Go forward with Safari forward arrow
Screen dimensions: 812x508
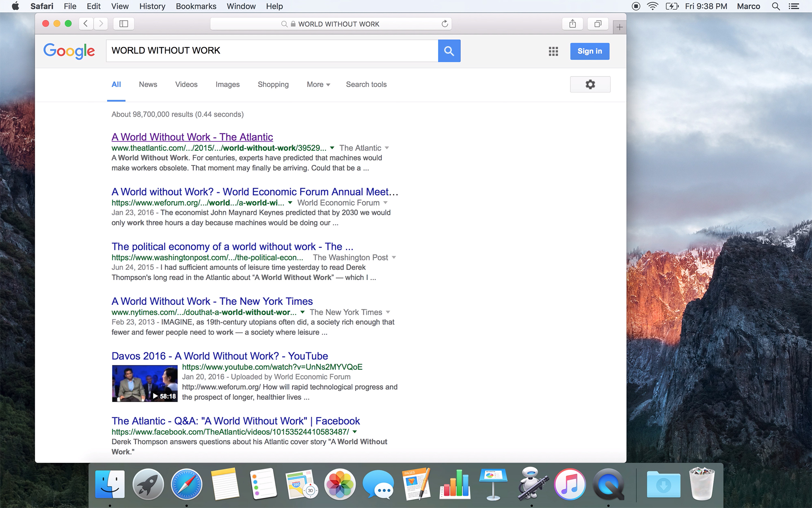click(101, 24)
